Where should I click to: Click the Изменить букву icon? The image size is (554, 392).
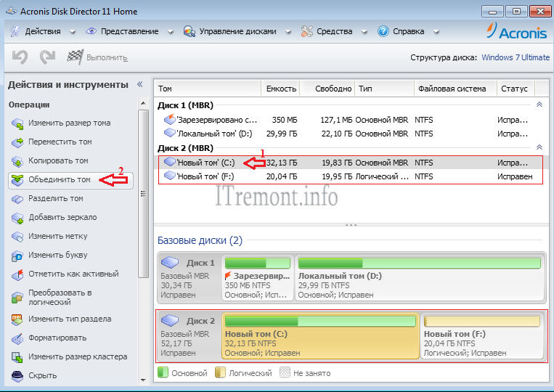[x=17, y=256]
